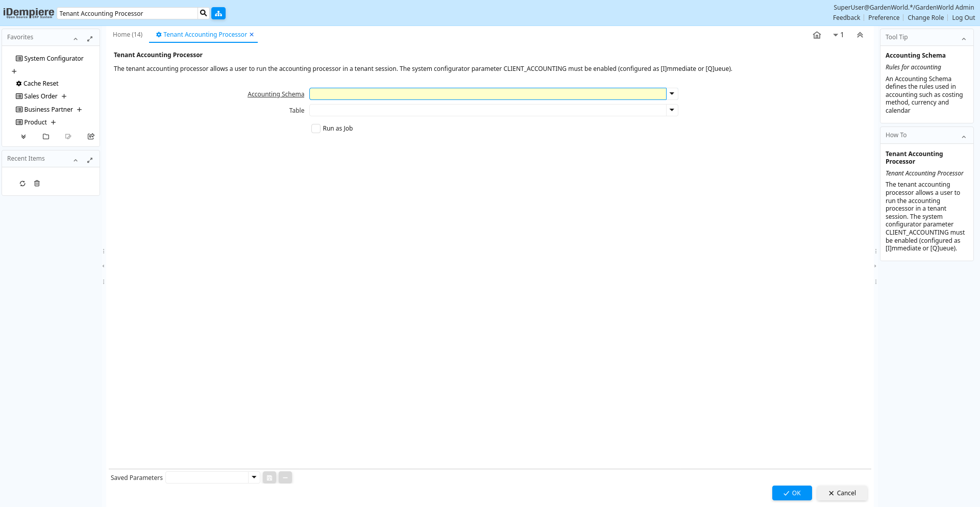Viewport: 980px width, 507px height.
Task: Open the Accounting Schema dropdown
Action: coord(672,94)
